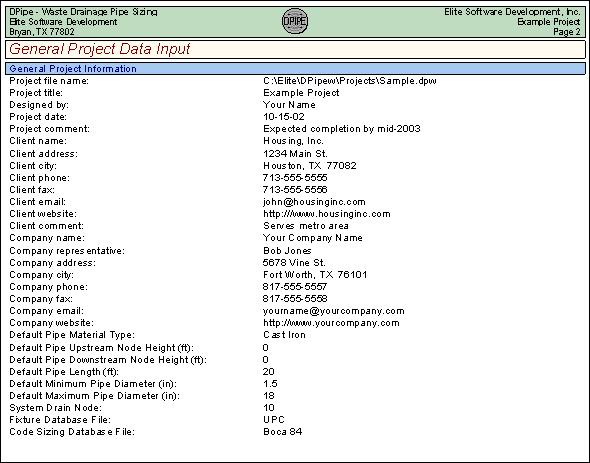Click the company fax number 817-555-5558
The width and height of the screenshot is (590, 463).
pyautogui.click(x=295, y=299)
